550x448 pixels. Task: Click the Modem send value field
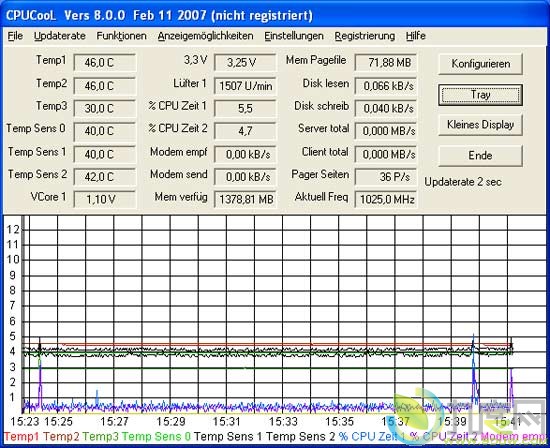(245, 177)
